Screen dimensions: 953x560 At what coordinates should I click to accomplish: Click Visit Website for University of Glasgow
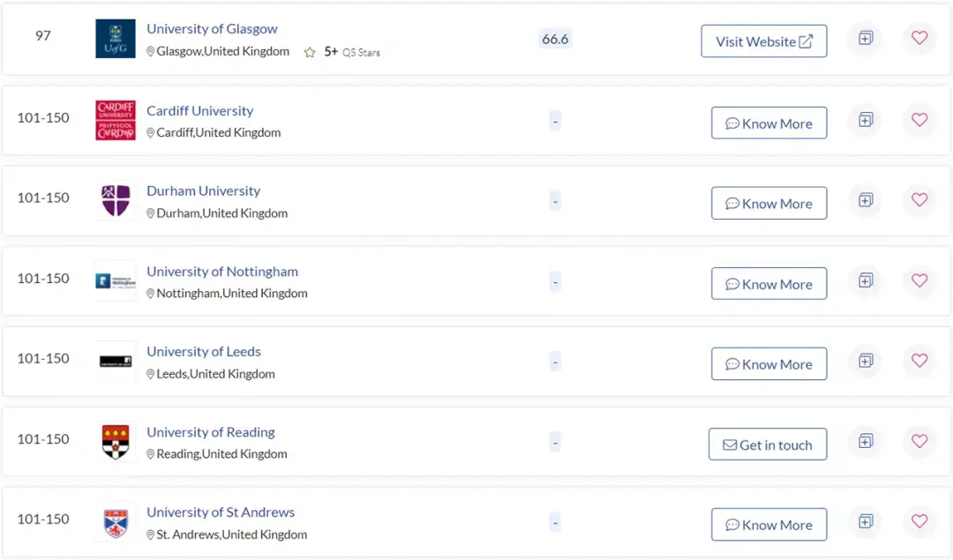[764, 41]
